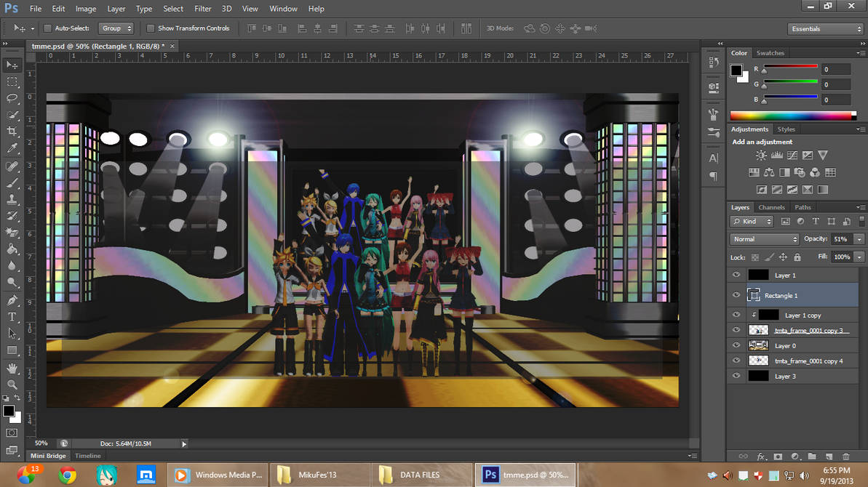Hide the Layer 1 layer
Screen dimensions: 868x487
point(736,275)
